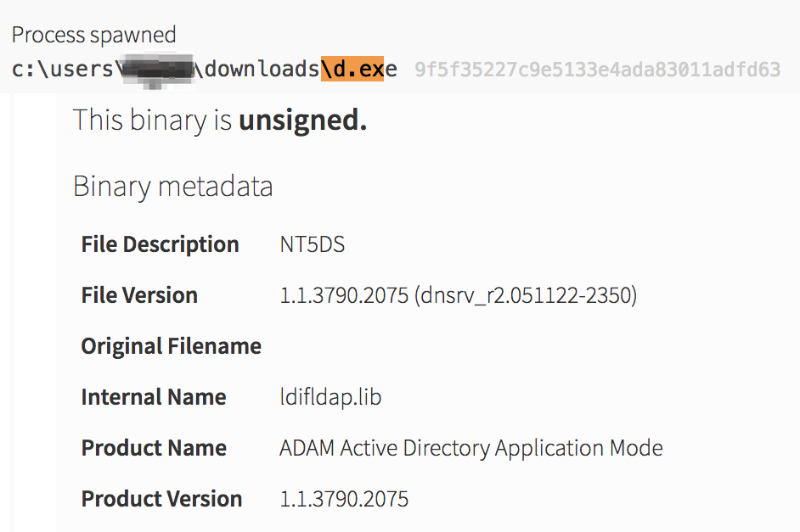800x532 pixels.
Task: Click the "Product Name" field label
Action: 154,448
